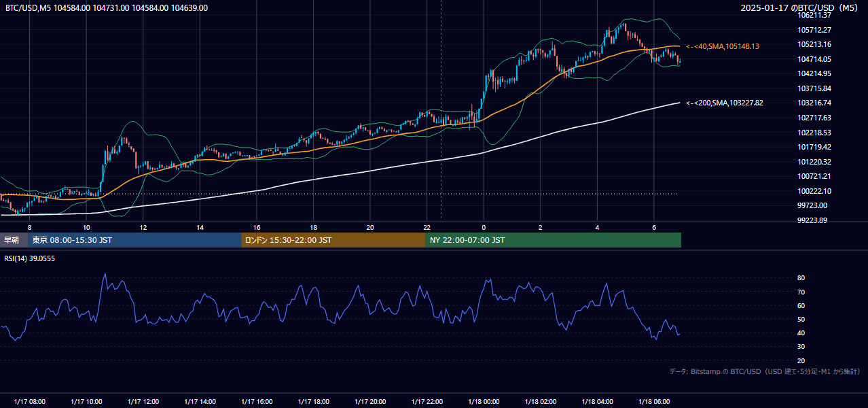The height and width of the screenshot is (408, 868).
Task: Click hour tick 0 under the price chart
Action: (x=484, y=227)
